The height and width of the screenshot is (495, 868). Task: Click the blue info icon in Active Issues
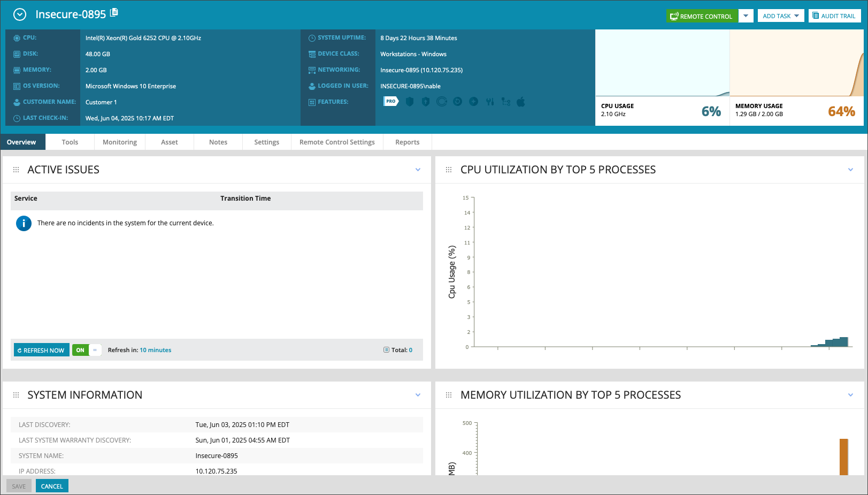point(24,223)
